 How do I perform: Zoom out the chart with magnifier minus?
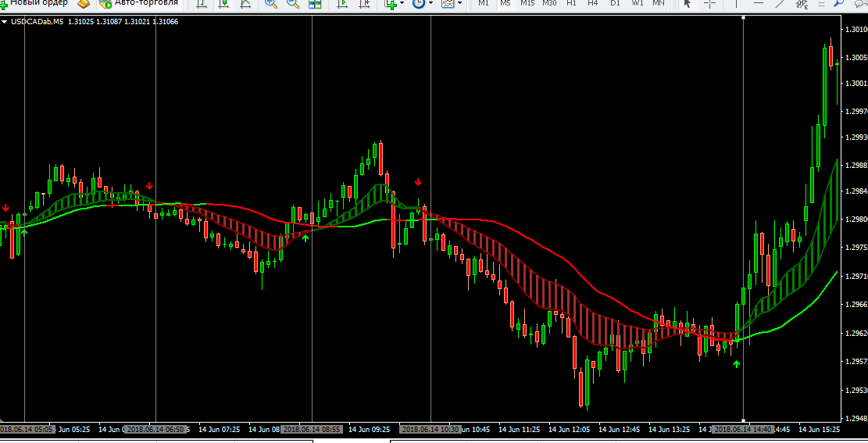(293, 3)
